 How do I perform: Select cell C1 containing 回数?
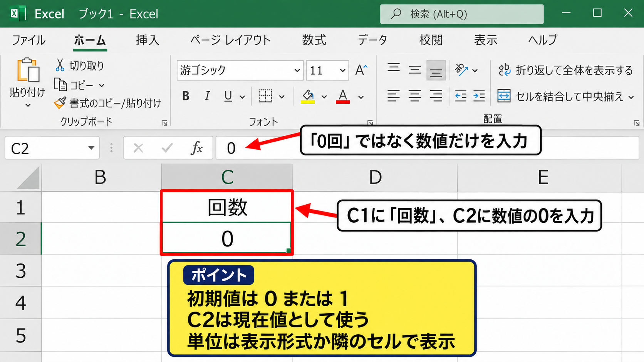tap(227, 207)
